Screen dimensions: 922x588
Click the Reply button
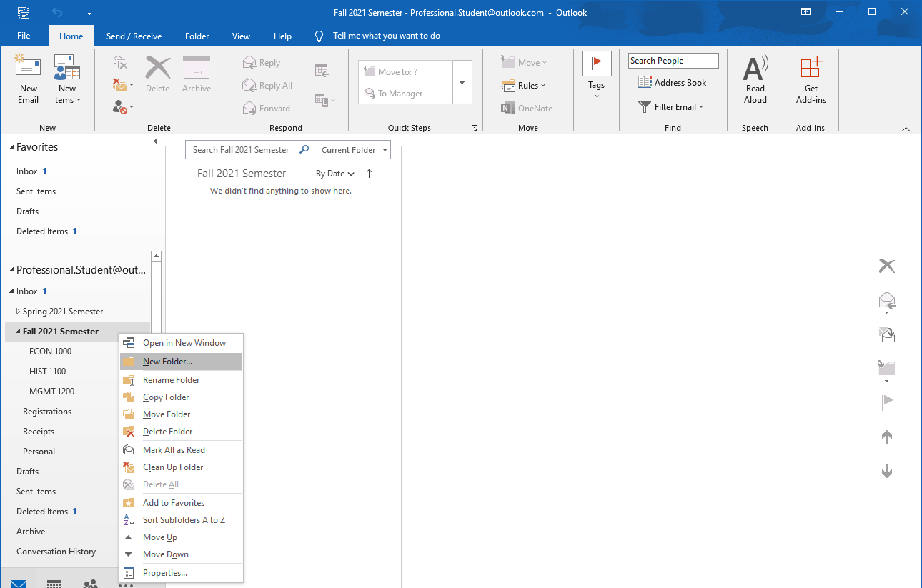(262, 63)
